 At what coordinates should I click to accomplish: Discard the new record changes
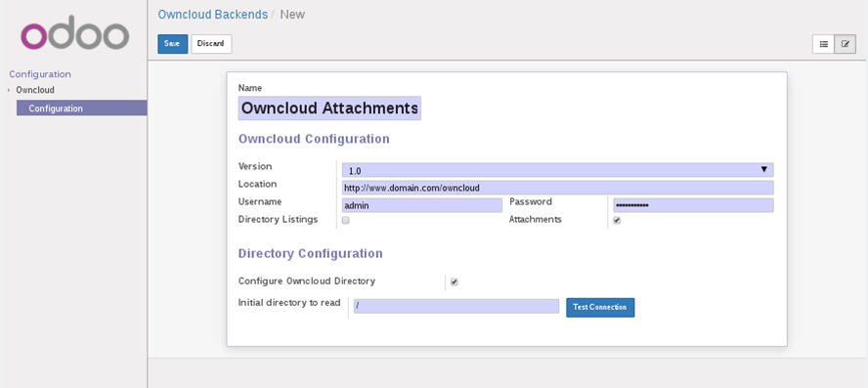coord(211,44)
